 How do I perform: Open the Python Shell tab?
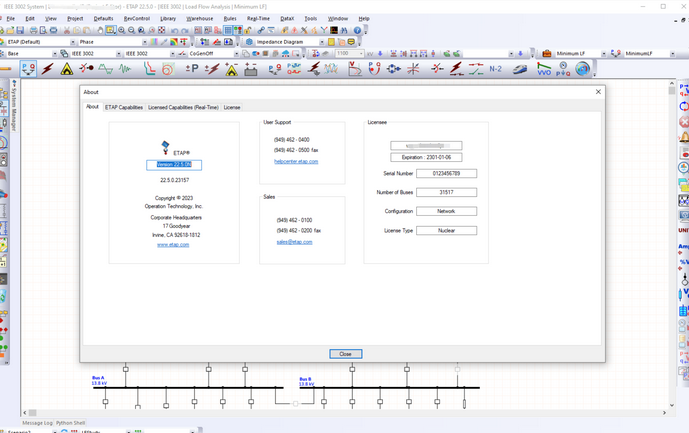click(x=70, y=423)
